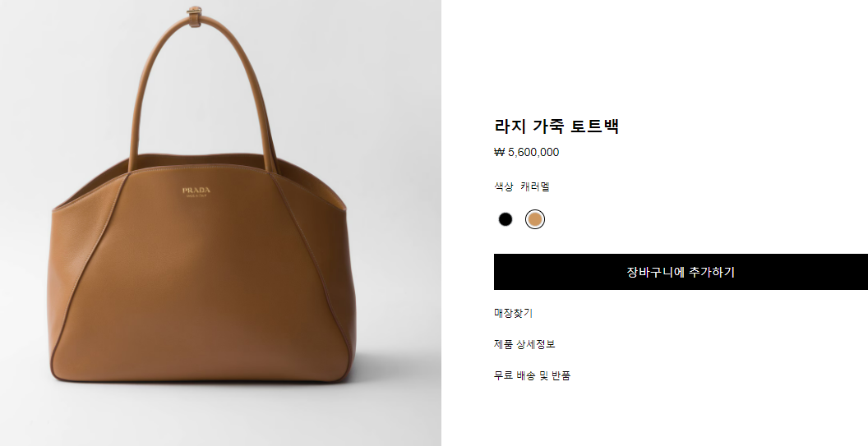This screenshot has height=446, width=868.
Task: Click the won currency symbol
Action: pos(499,152)
